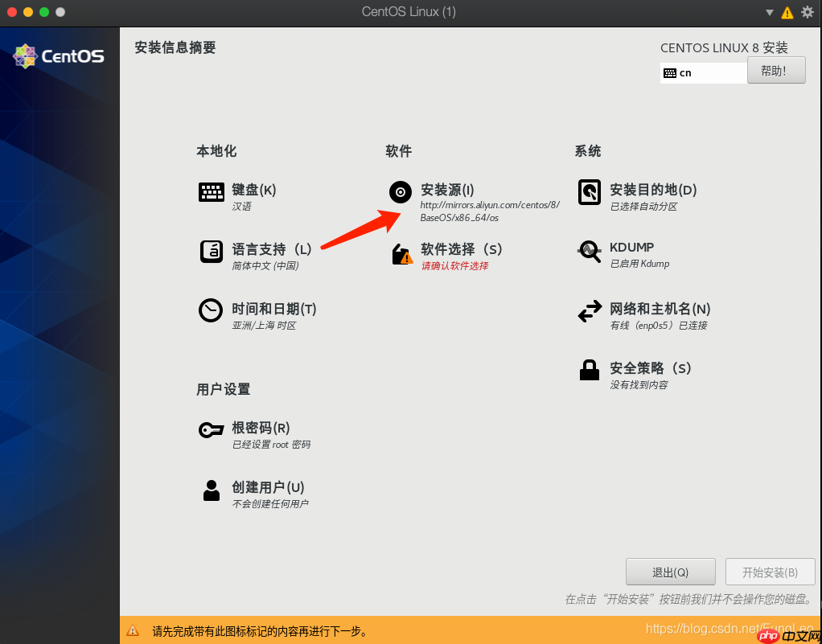Click the Language Support (语言支持) icon
The width and height of the screenshot is (822, 644).
212,252
